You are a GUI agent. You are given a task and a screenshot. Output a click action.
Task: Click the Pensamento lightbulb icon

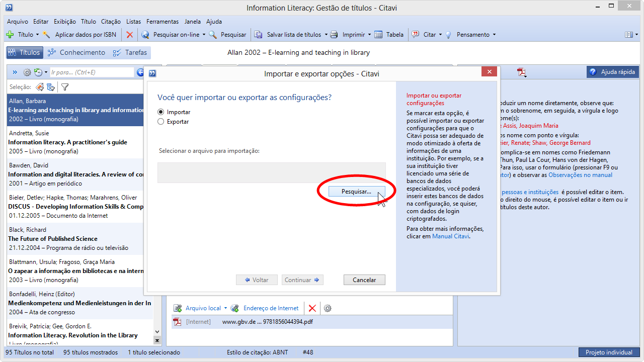(x=449, y=35)
